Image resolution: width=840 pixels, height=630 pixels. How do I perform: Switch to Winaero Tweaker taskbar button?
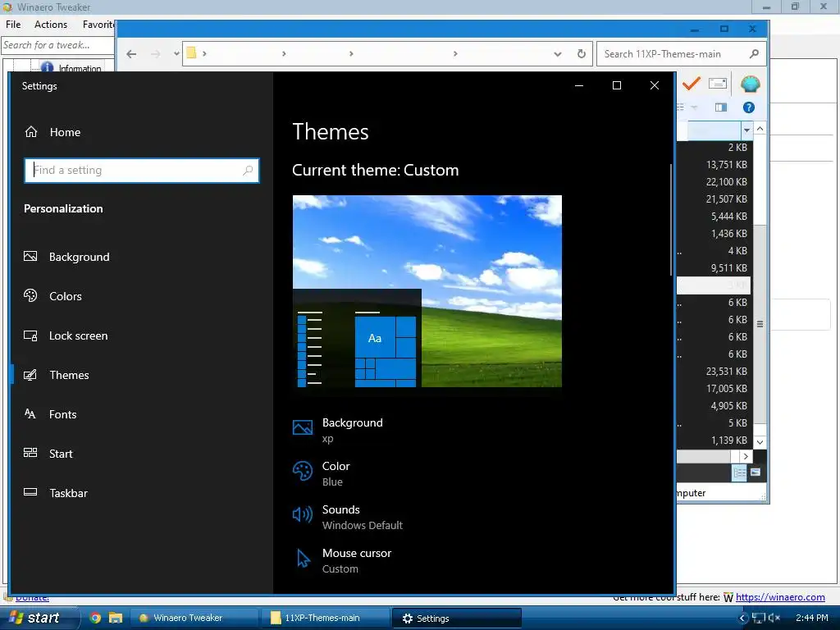[x=194, y=619]
